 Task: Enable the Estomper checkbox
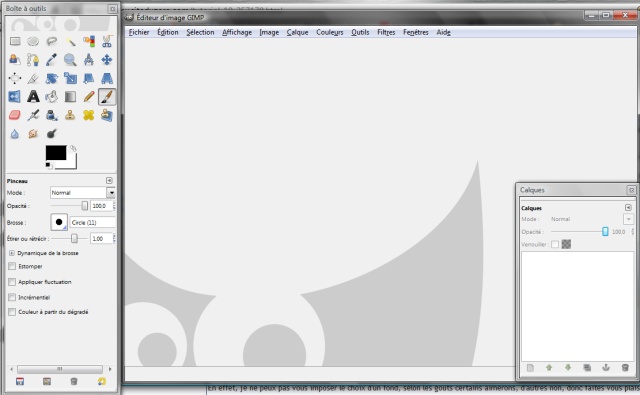12,266
